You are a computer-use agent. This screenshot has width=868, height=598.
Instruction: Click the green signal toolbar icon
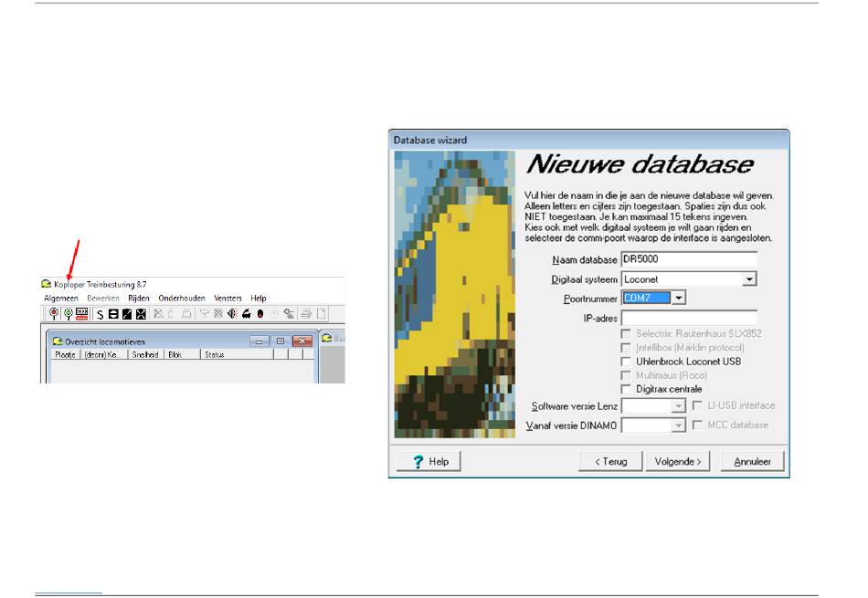(69, 314)
